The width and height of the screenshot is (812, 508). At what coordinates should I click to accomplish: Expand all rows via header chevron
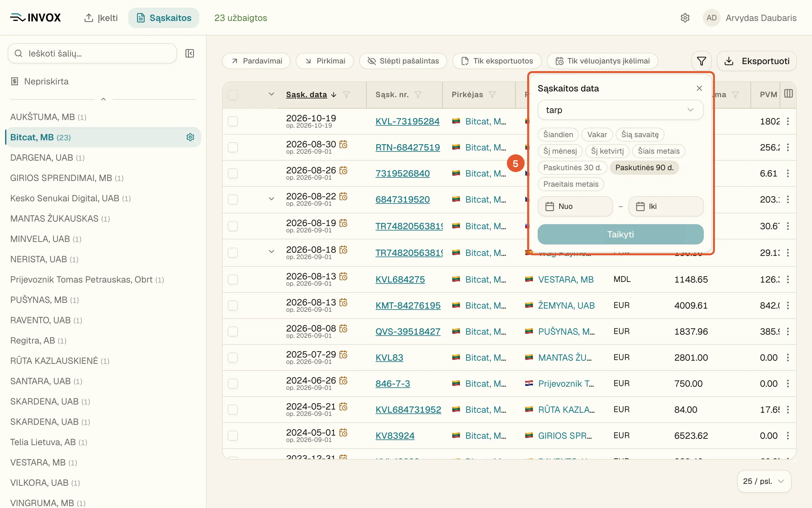click(272, 94)
